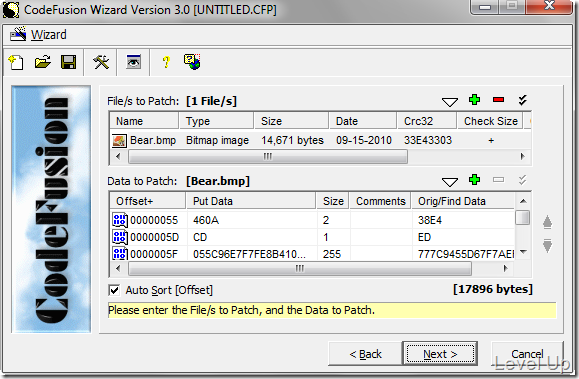Screen dimensions: 579x379
Task: Click the Put Data column header
Action: point(251,201)
